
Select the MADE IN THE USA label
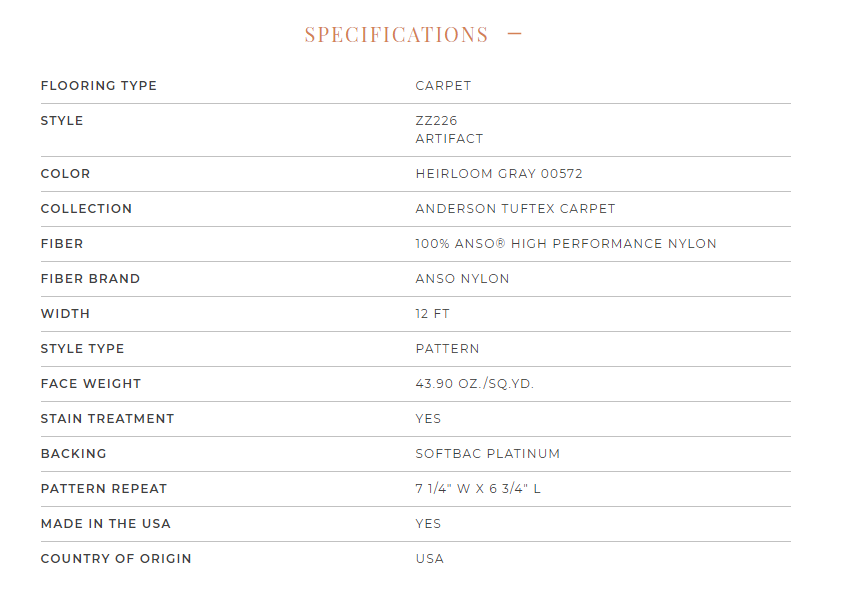coord(106,524)
